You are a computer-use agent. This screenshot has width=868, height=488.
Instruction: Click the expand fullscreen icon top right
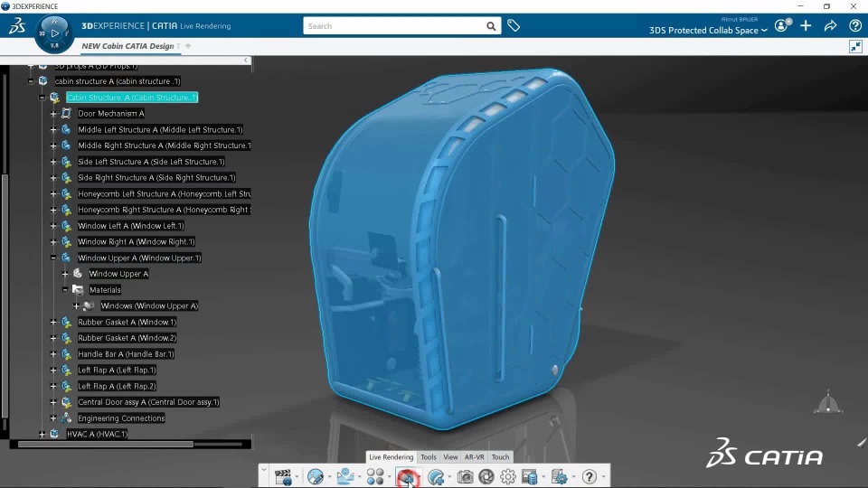pyautogui.click(x=856, y=46)
